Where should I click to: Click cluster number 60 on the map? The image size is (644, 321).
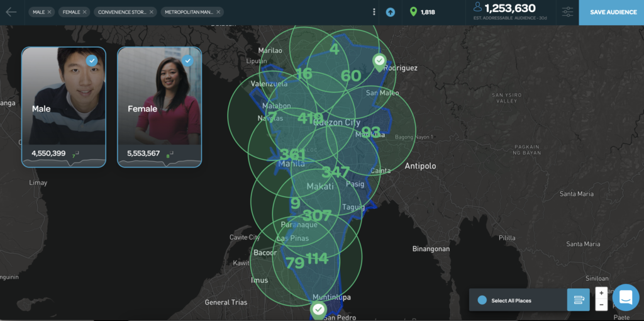(351, 76)
